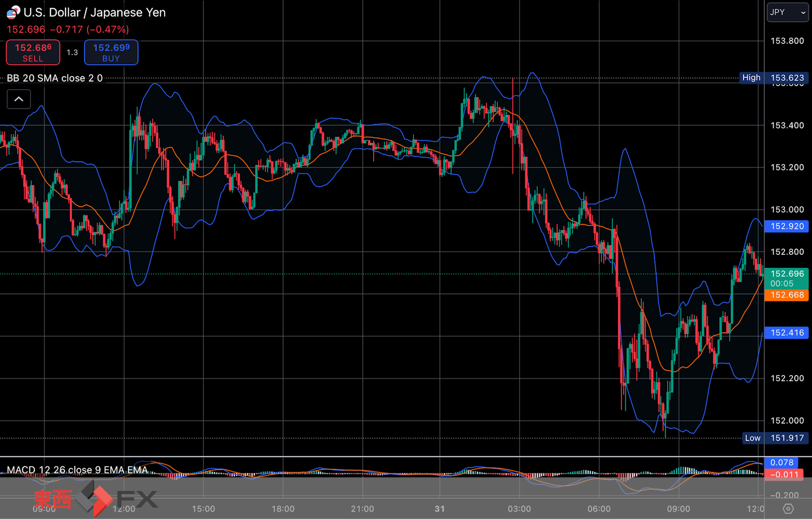Image resolution: width=812 pixels, height=519 pixels.
Task: Collapse the indicator legend with the chevron
Action: point(19,99)
